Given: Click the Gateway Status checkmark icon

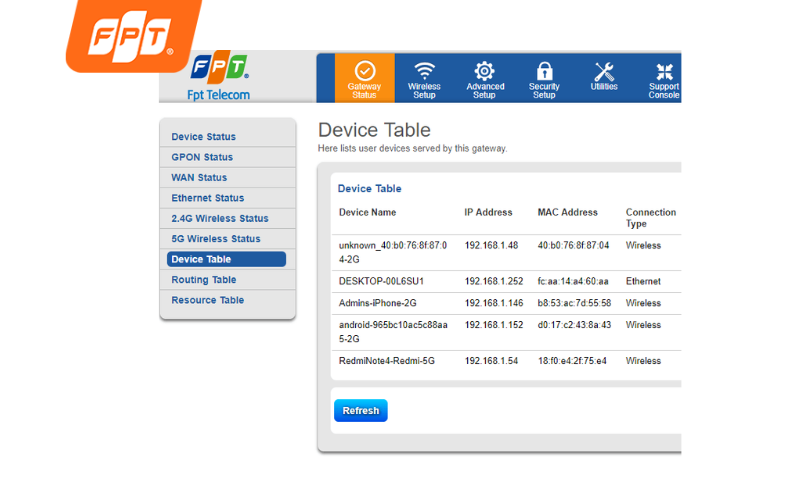Looking at the screenshot, I should pyautogui.click(x=364, y=71).
